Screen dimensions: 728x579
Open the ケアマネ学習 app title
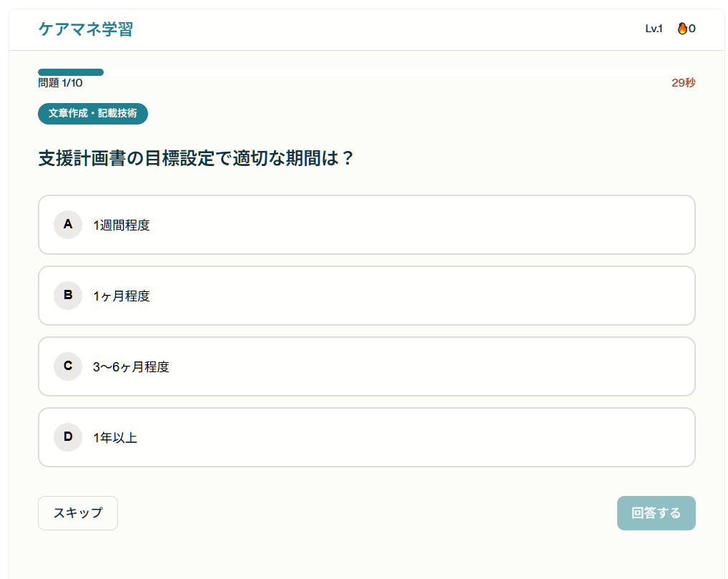(85, 29)
